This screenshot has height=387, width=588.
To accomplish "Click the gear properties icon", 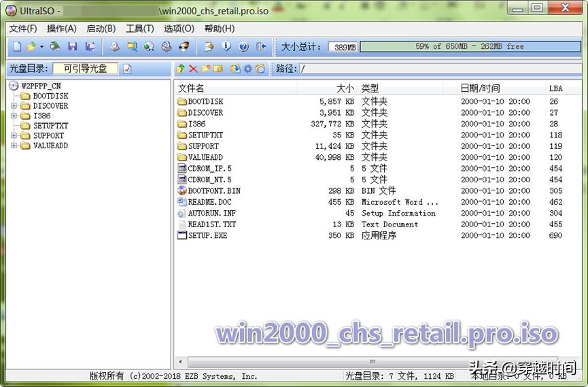I will click(248, 69).
